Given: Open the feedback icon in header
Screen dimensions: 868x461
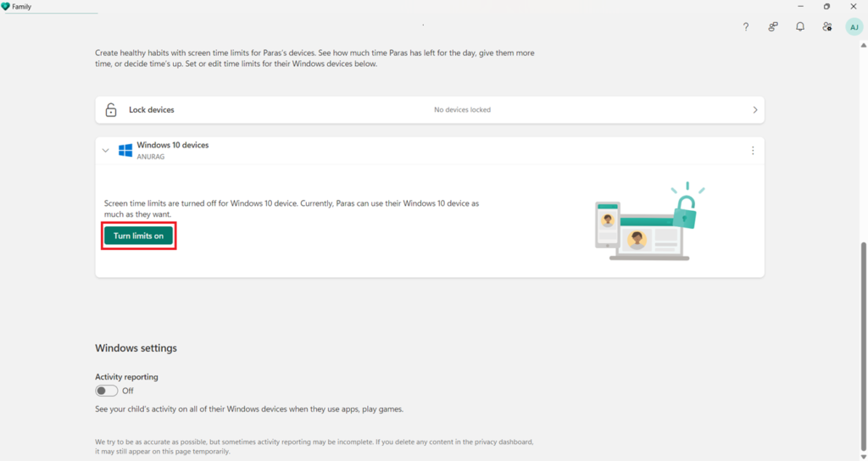Looking at the screenshot, I should 773,26.
